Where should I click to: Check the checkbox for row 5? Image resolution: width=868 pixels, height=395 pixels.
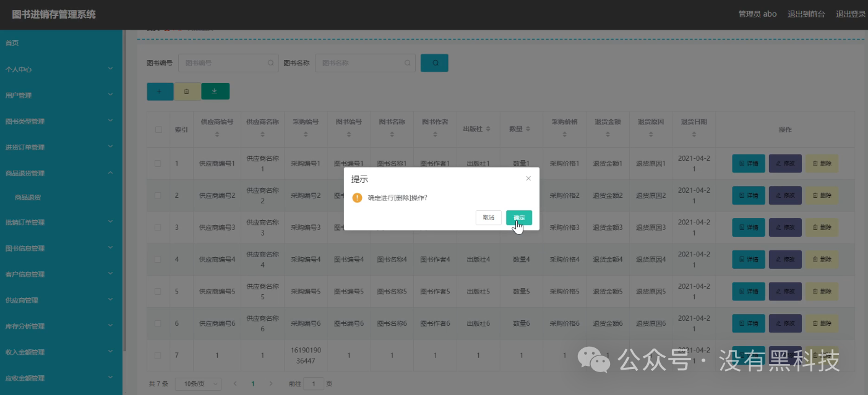[x=158, y=291]
